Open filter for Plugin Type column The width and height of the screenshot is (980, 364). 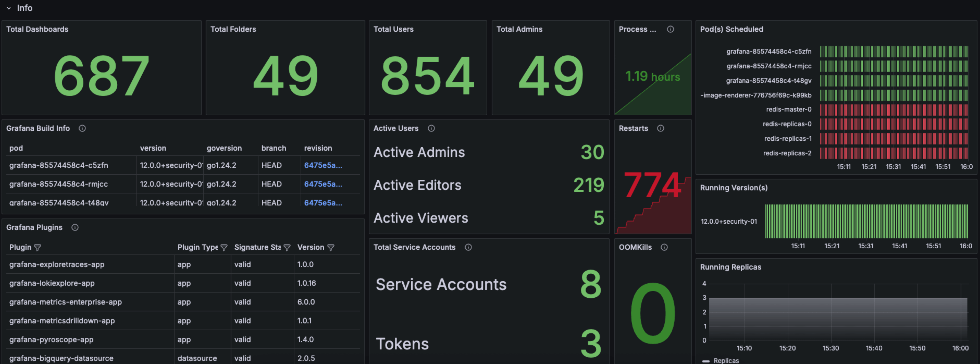[224, 248]
